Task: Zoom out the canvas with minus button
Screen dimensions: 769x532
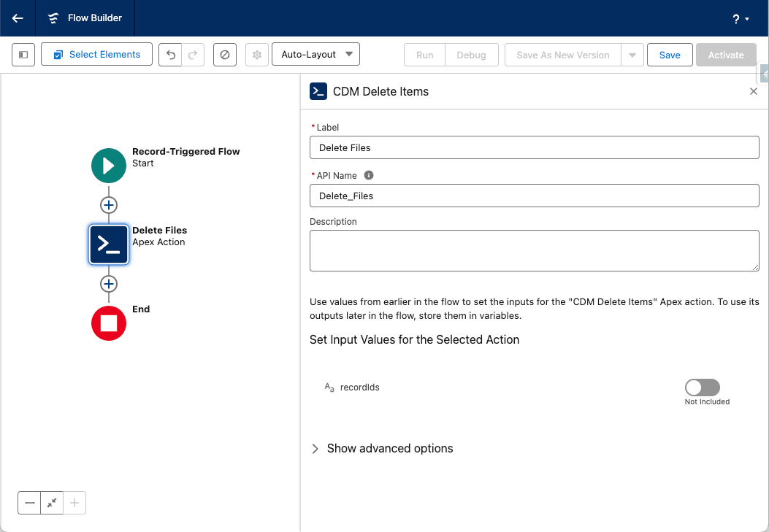Action: [x=30, y=503]
